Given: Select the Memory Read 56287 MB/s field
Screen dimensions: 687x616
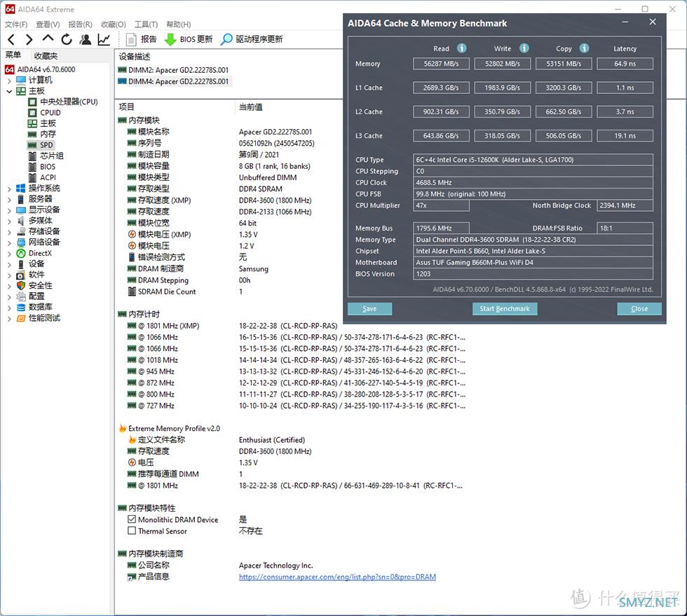Looking at the screenshot, I should tap(441, 64).
